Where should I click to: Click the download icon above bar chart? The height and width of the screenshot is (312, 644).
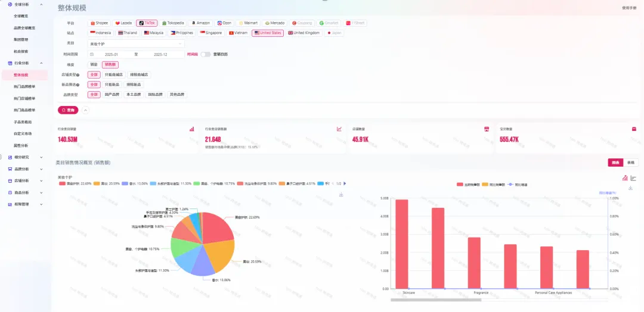click(631, 188)
